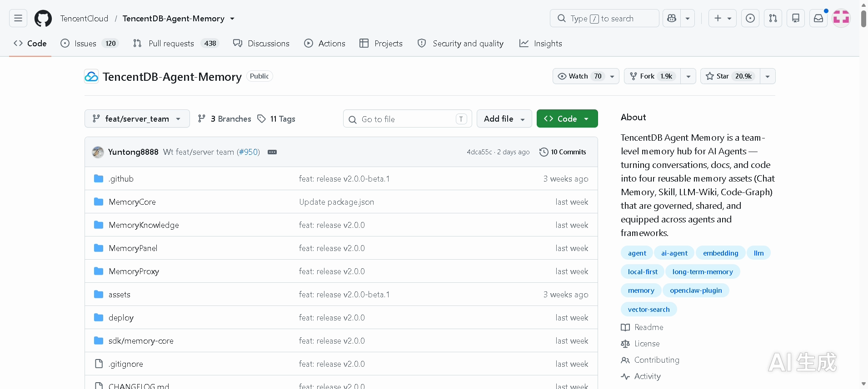Expand the Copilot options dropdown arrow
The width and height of the screenshot is (868, 389).
[688, 18]
